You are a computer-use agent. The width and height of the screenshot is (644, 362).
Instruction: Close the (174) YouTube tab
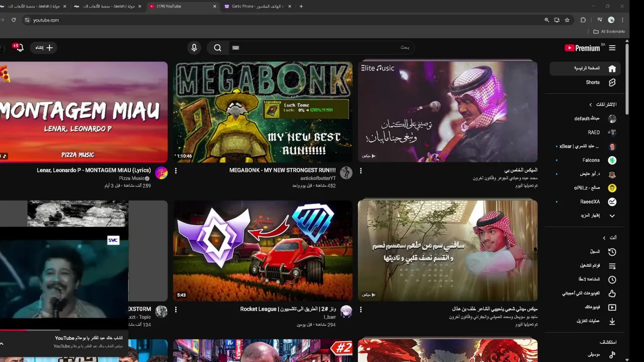pyautogui.click(x=215, y=7)
